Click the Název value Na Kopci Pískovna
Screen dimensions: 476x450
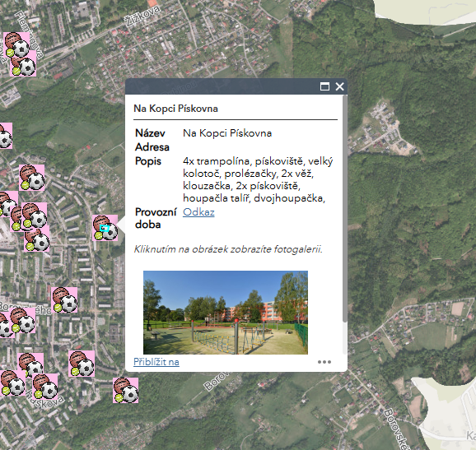point(227,133)
